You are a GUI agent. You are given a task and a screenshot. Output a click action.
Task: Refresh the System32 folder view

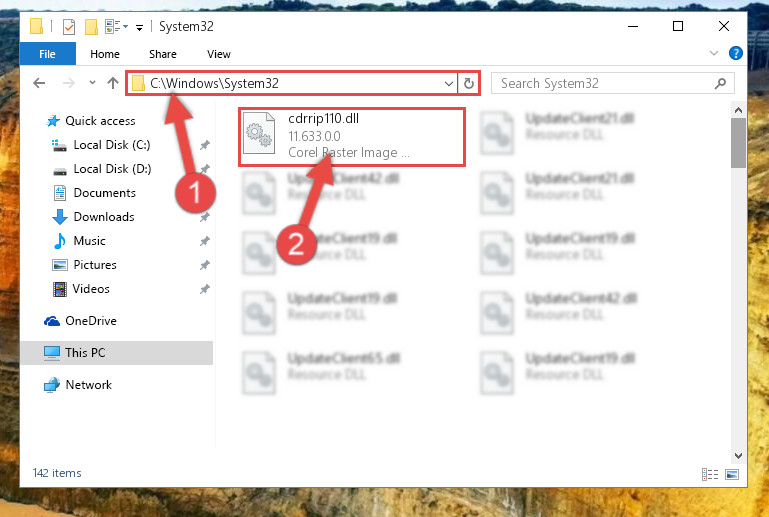(x=468, y=83)
